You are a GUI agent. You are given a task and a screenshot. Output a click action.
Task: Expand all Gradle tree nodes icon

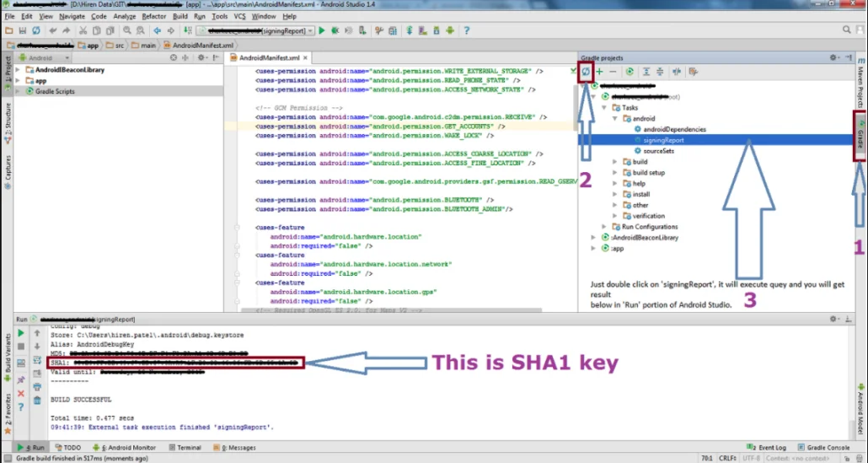[x=646, y=72]
